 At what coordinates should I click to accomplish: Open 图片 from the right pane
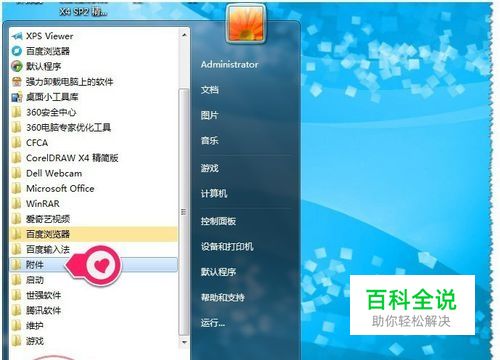[210, 115]
